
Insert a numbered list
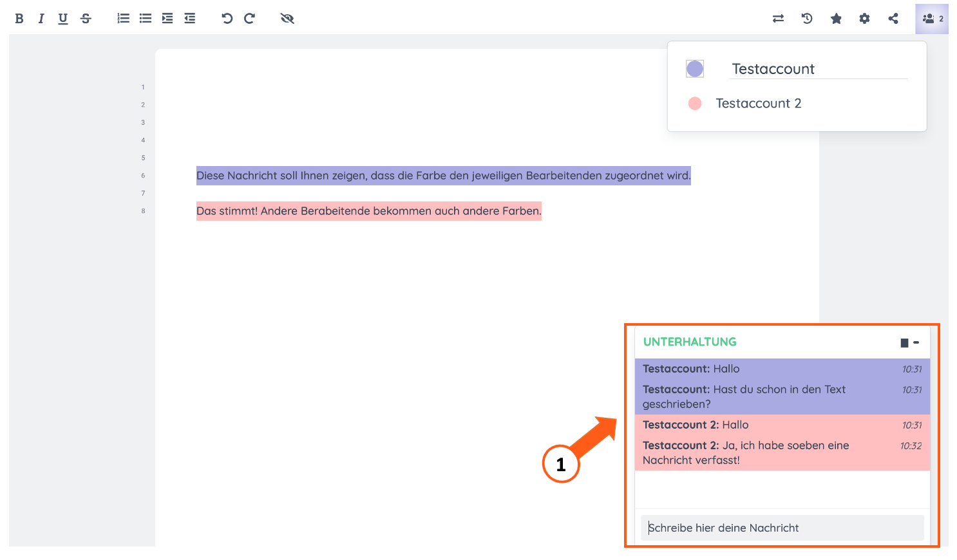click(124, 19)
